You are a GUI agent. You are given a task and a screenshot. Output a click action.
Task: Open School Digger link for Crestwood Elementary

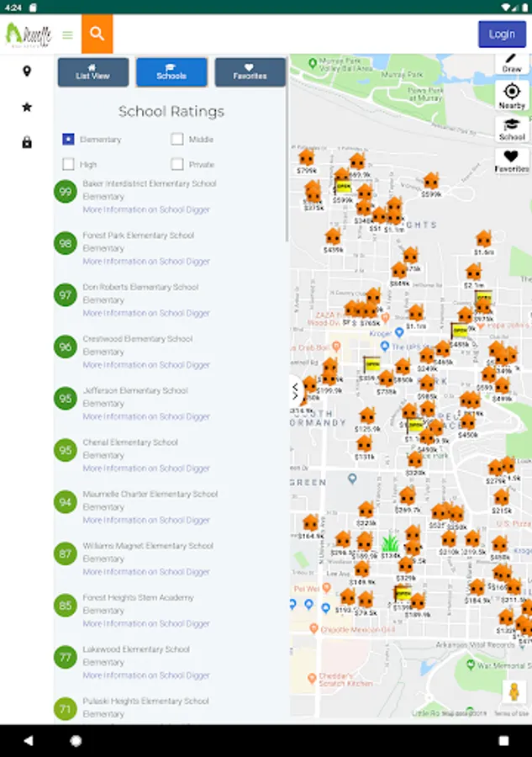(x=146, y=364)
